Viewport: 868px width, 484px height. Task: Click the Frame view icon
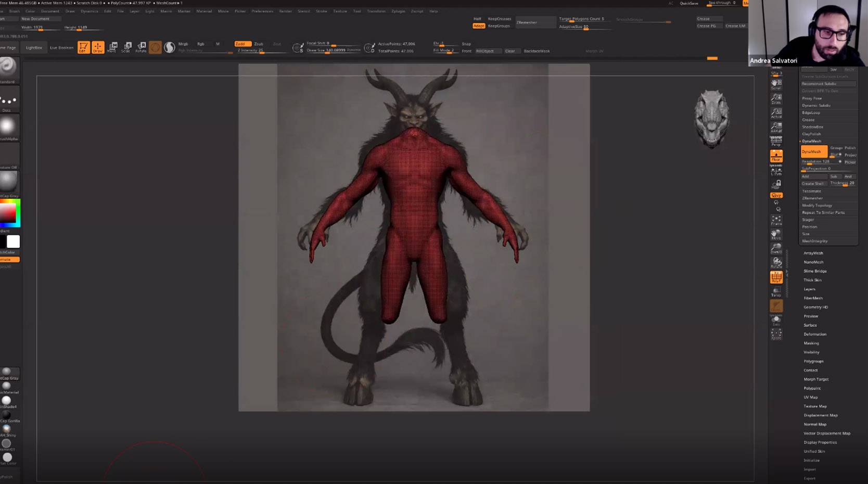tap(776, 220)
